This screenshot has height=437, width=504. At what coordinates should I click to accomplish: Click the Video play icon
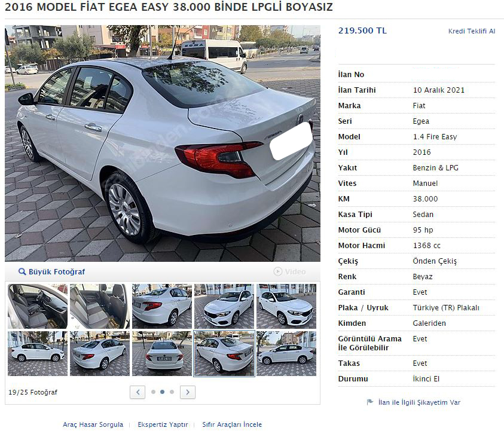[278, 271]
